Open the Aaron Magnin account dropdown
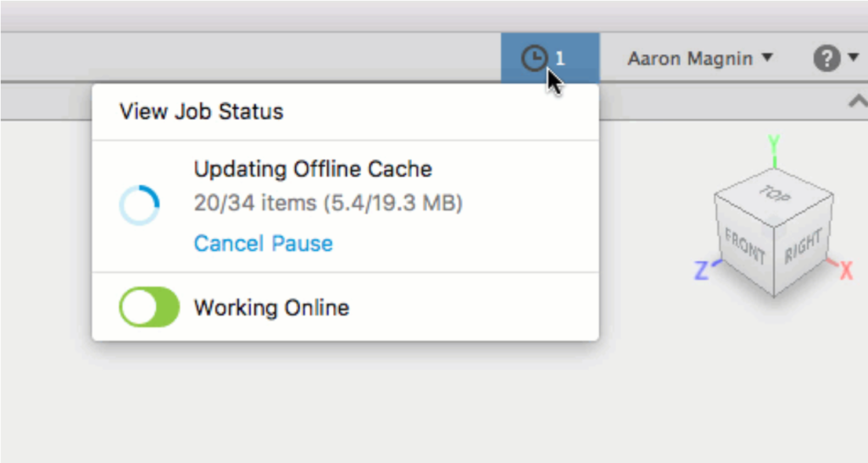 (699, 59)
